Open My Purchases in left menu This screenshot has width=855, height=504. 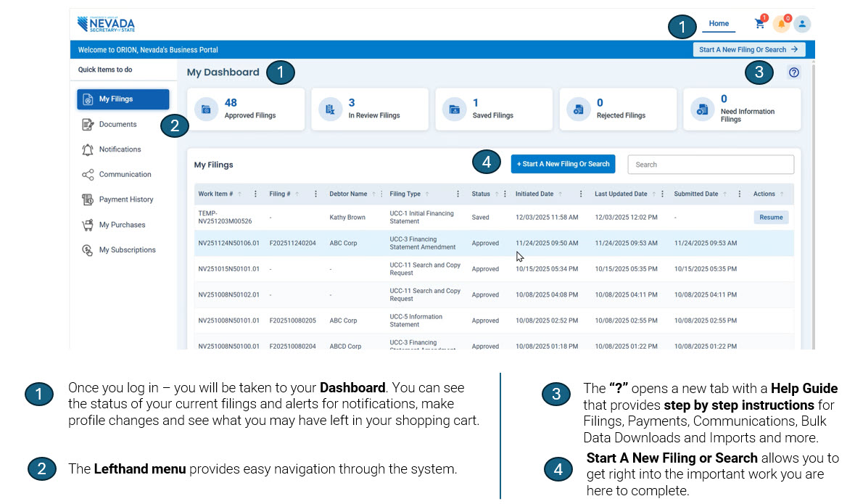coord(122,225)
